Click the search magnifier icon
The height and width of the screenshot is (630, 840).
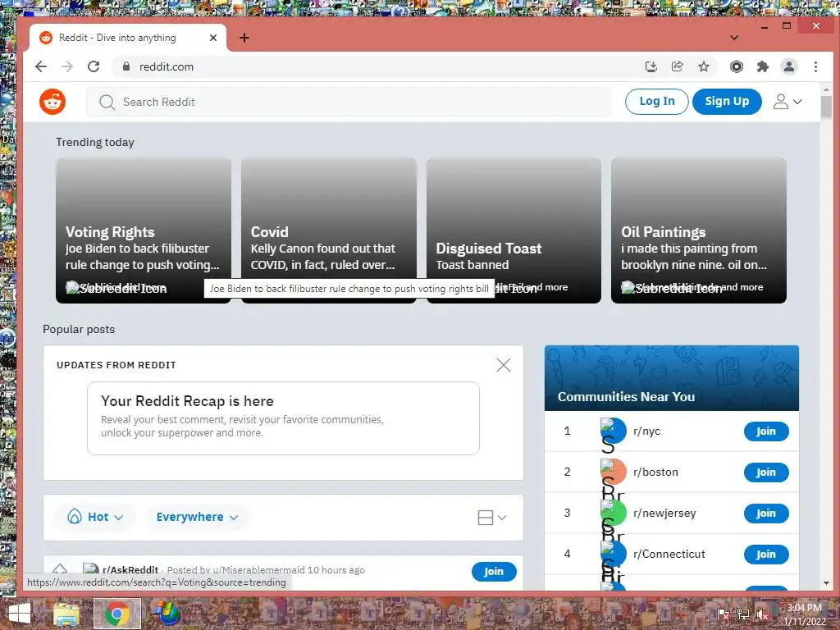(107, 102)
